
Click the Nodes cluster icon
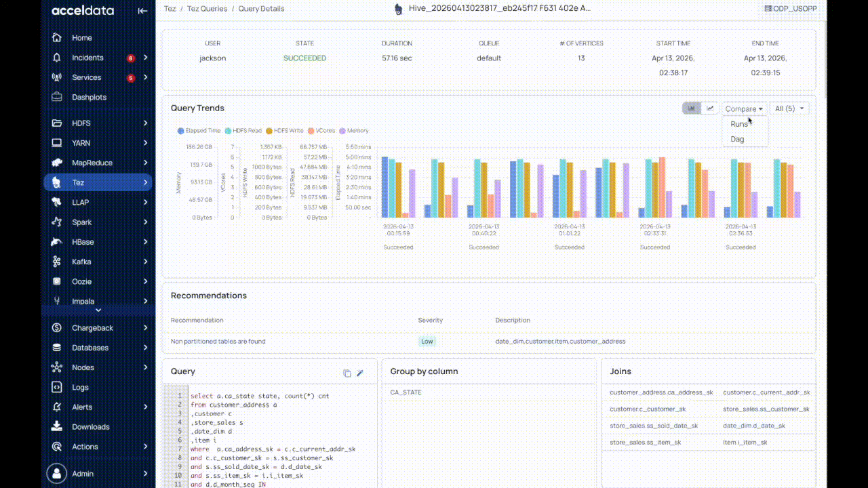pyautogui.click(x=57, y=367)
